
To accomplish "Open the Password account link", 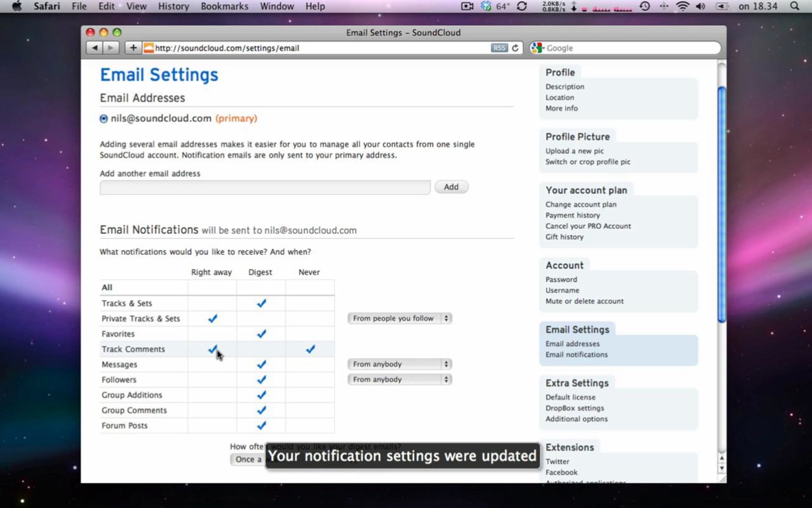I will coord(561,280).
